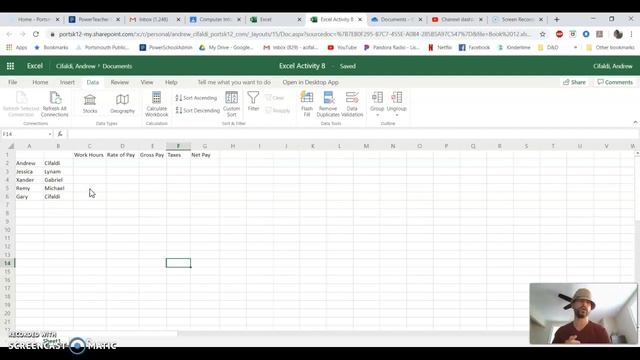The image size is (640, 360).
Task: Open the Help tab
Action: coord(171,82)
